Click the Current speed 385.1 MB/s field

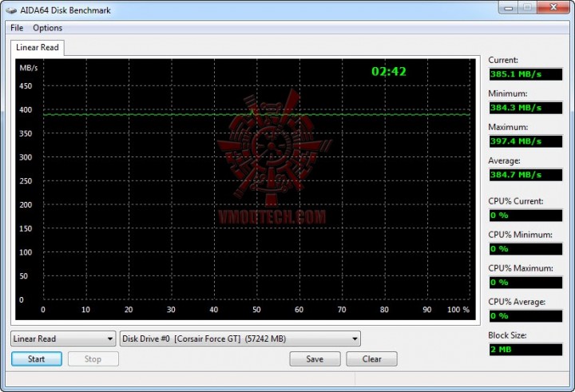click(x=525, y=74)
